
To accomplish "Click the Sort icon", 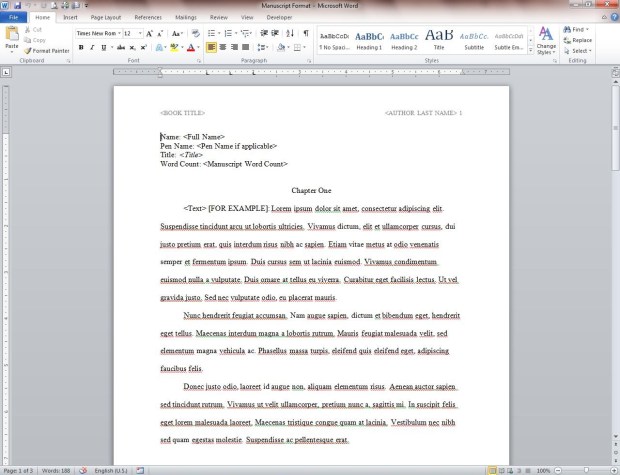I will [x=290, y=34].
